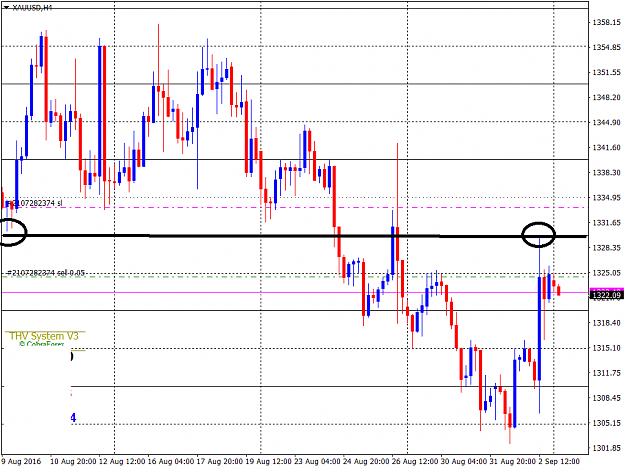Click the 1358.15 price axis label

coord(606,22)
